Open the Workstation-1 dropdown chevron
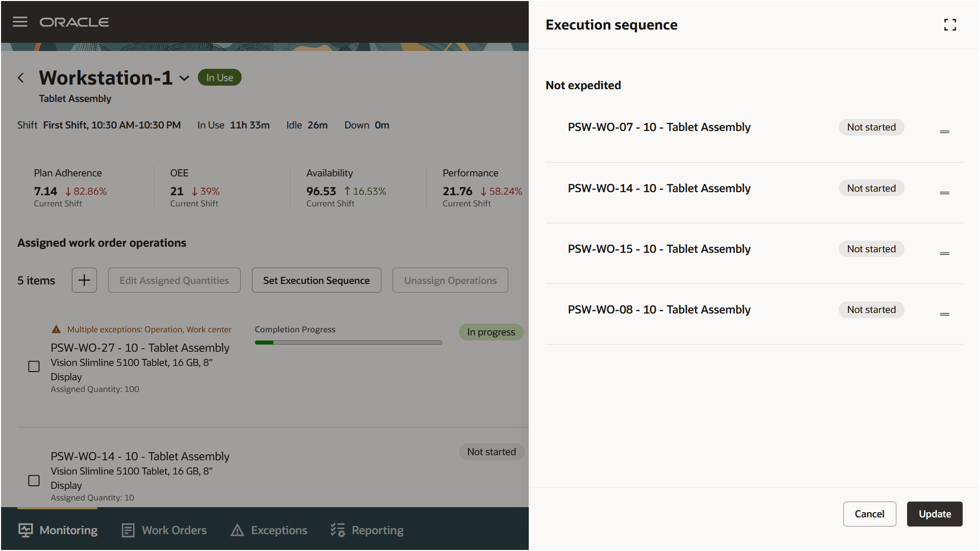 pos(185,78)
